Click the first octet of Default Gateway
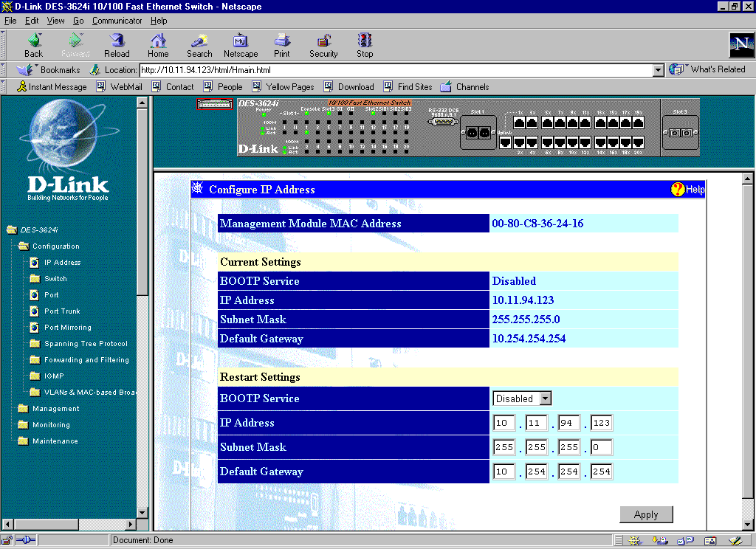Viewport: 756px width, 549px height. pos(504,472)
